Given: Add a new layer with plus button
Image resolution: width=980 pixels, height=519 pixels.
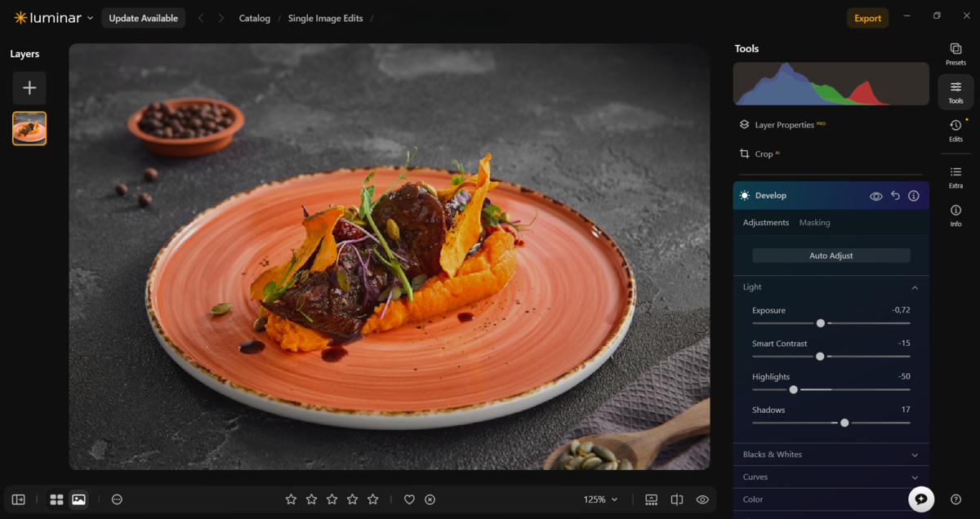Looking at the screenshot, I should pyautogui.click(x=29, y=88).
